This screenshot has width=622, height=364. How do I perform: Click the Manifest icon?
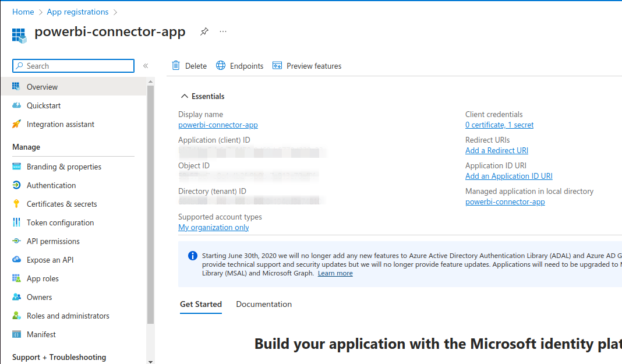pyautogui.click(x=16, y=334)
